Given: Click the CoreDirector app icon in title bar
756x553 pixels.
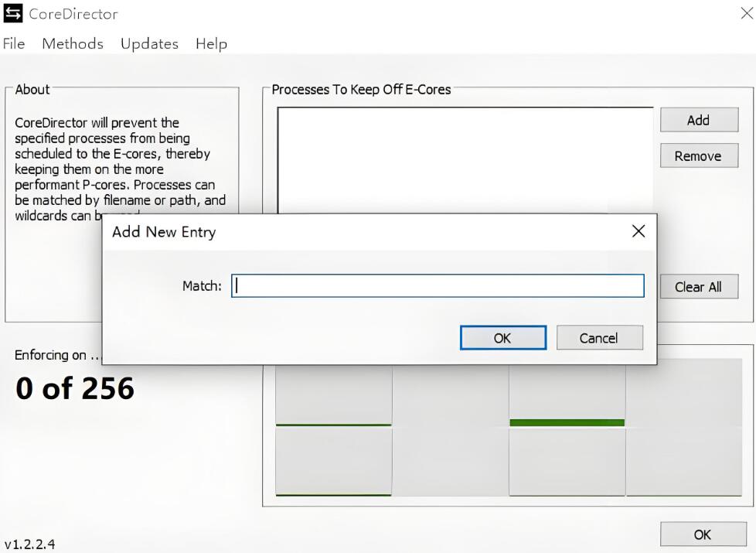Looking at the screenshot, I should pos(12,13).
